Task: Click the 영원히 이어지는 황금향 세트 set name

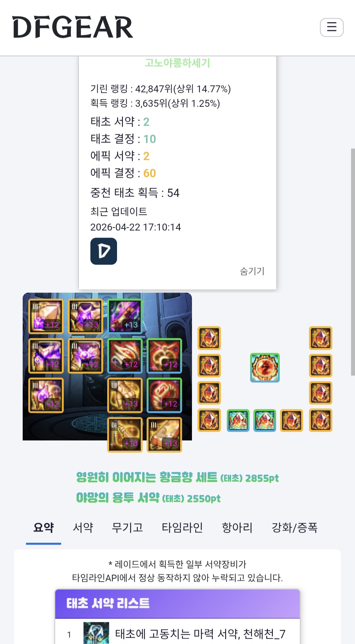Action: [147, 477]
